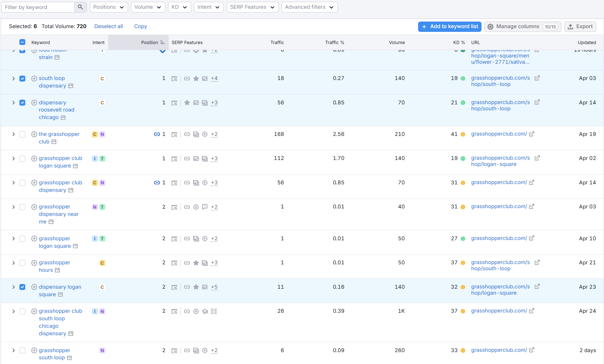Focus the Filter by keyword input field

click(38, 7)
